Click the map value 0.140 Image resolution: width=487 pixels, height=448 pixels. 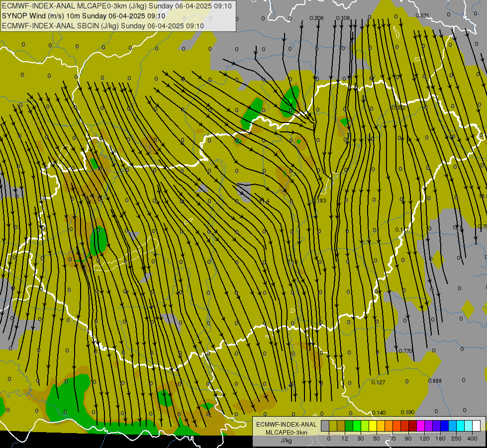click(379, 413)
